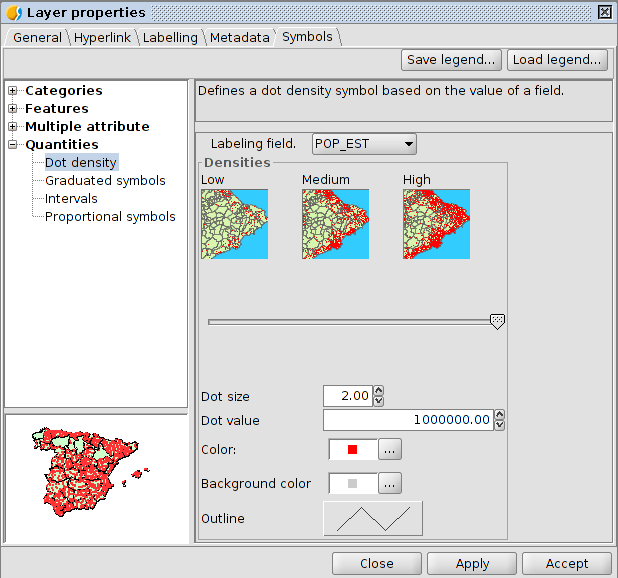Click the Low density preview thumbnail
618x578 pixels.
pyautogui.click(x=234, y=224)
